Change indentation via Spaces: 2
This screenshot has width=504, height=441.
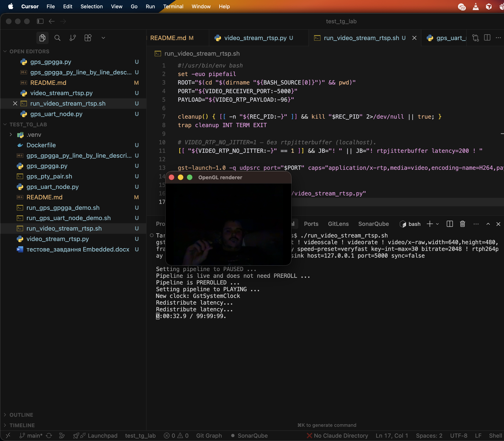(429, 436)
